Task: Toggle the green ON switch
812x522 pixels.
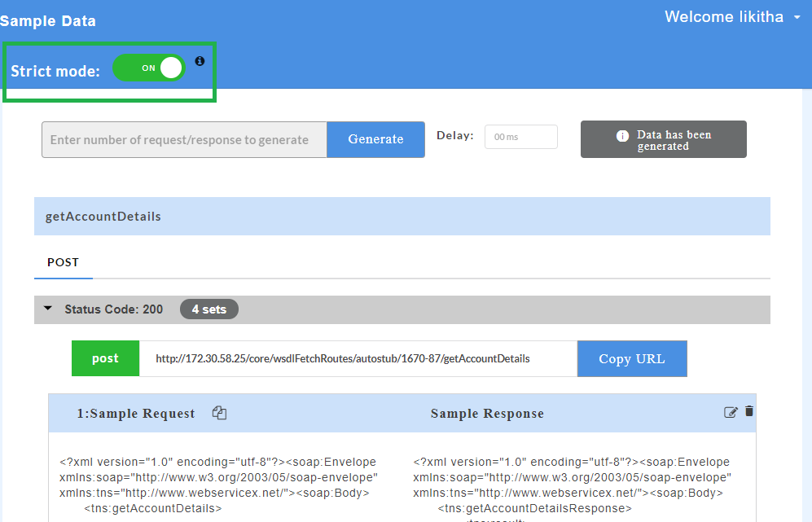Action: click(149, 68)
